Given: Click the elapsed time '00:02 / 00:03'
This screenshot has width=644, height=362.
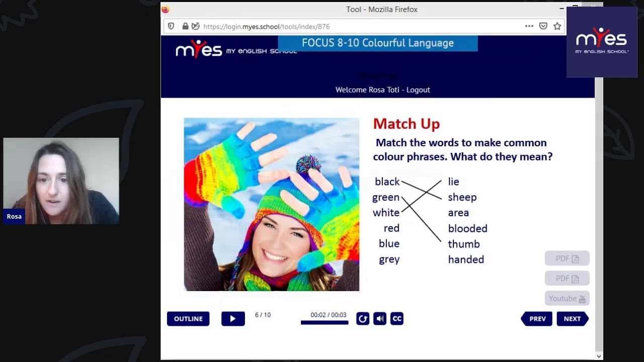Looking at the screenshot, I should (328, 315).
